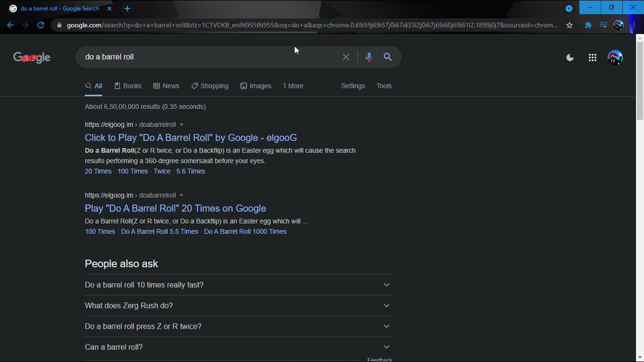Select the All search tab

point(94,86)
